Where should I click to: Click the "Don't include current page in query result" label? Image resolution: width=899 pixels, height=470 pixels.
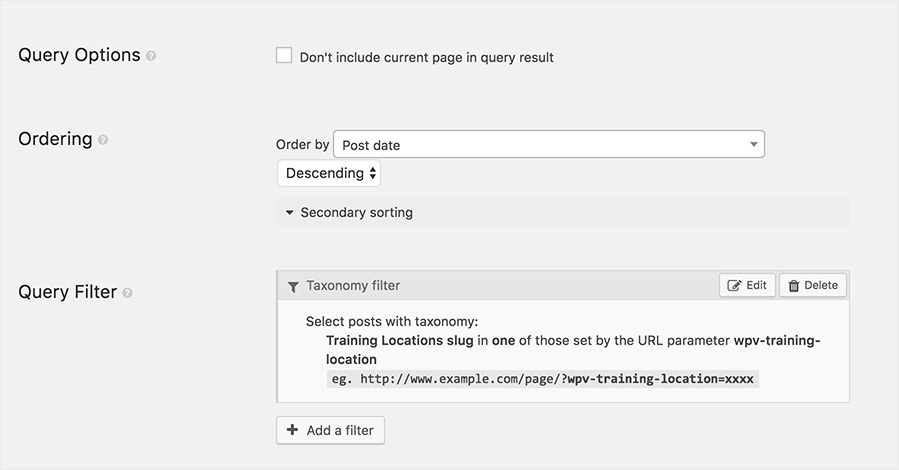[427, 57]
